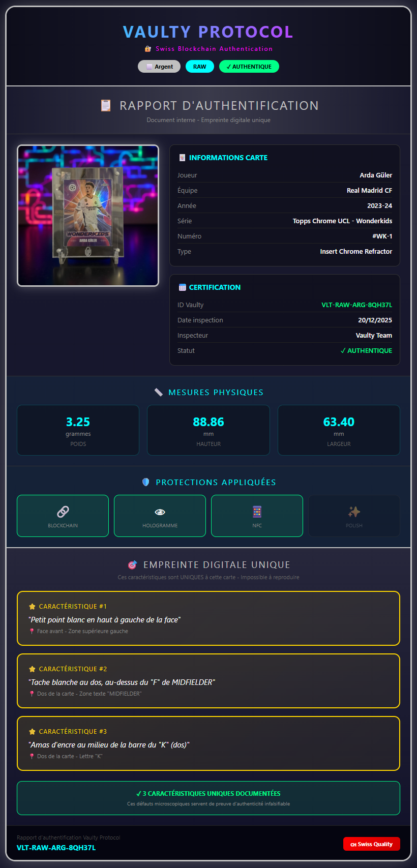Click the green Vaulty ID VLT-RAW-ARG-8QH37L link
Screen dimensions: 417x868
[x=356, y=305]
